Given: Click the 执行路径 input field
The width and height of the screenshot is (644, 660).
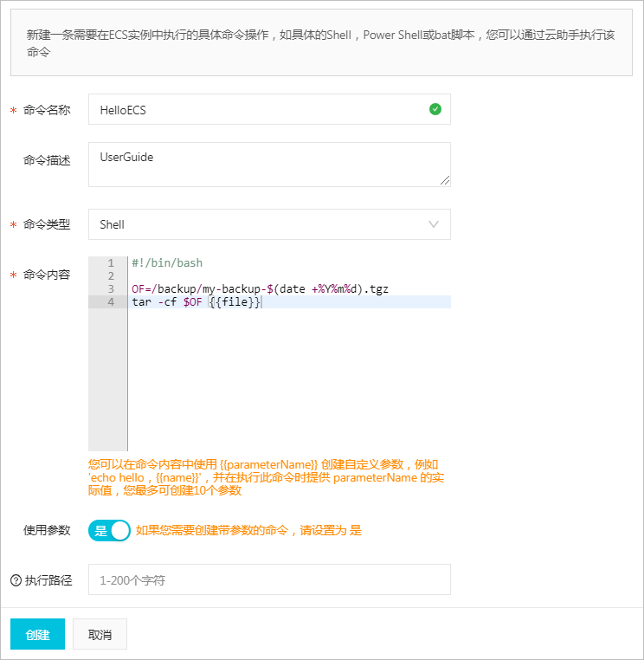Looking at the screenshot, I should point(269,579).
